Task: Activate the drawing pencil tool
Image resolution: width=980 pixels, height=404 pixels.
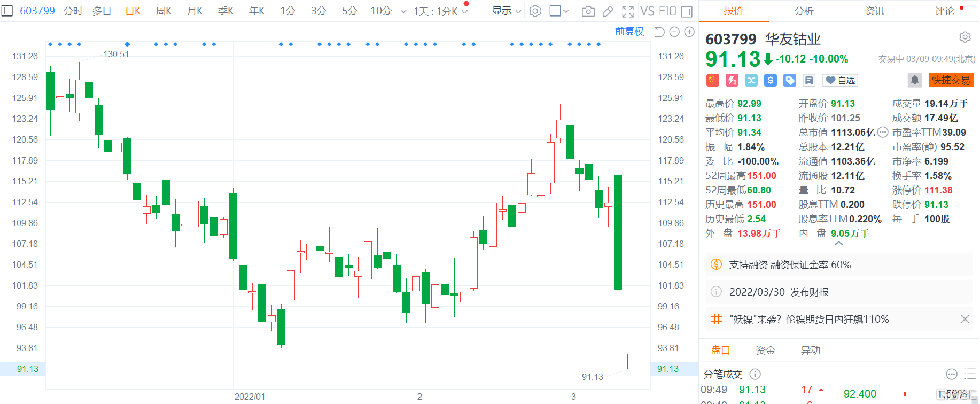Action: tap(608, 11)
